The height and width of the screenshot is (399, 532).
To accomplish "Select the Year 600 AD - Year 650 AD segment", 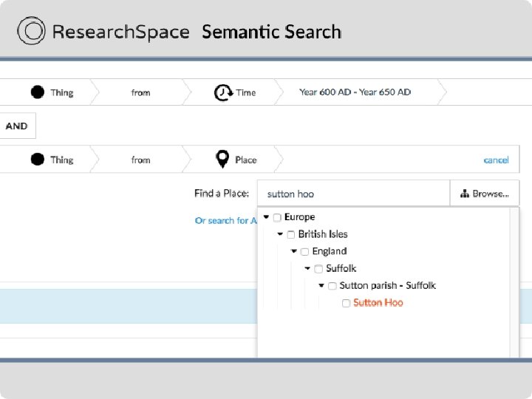I will click(355, 92).
